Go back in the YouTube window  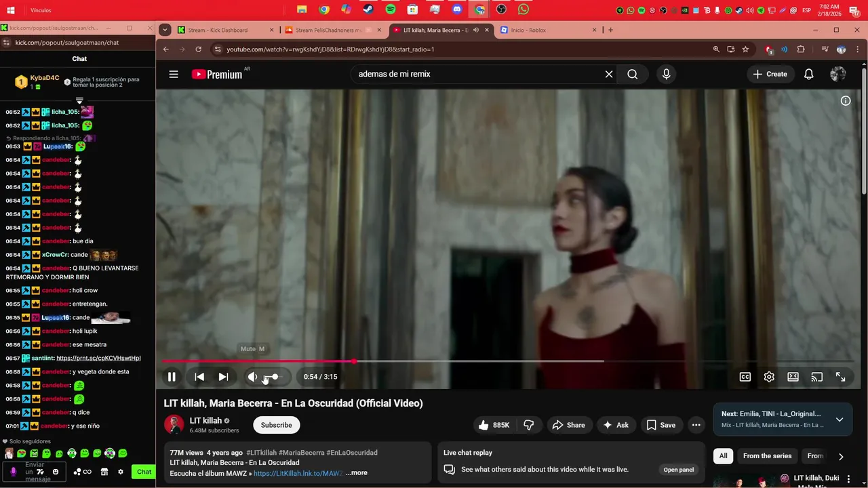click(x=165, y=49)
